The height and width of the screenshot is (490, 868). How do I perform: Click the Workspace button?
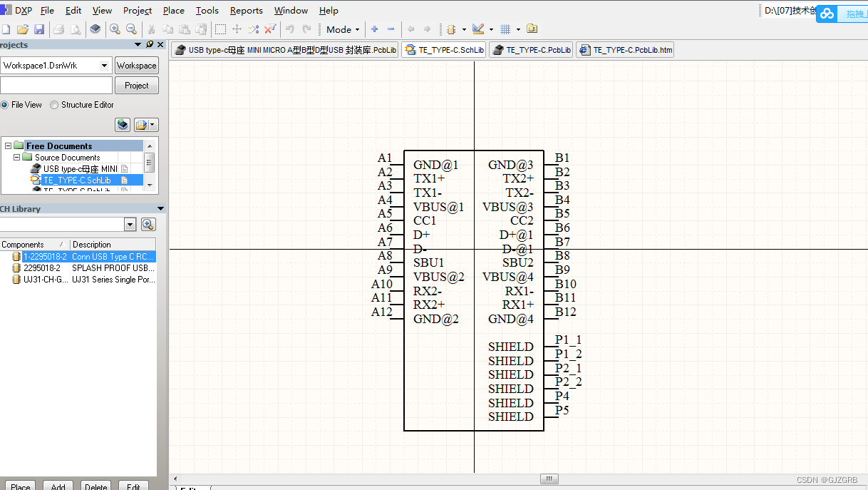[136, 65]
